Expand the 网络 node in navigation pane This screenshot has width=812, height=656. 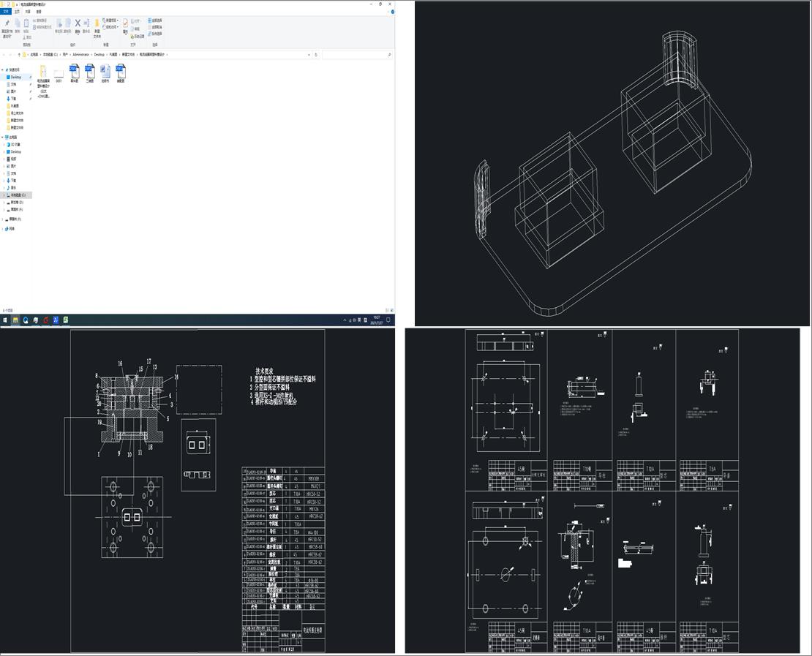pos(3,229)
